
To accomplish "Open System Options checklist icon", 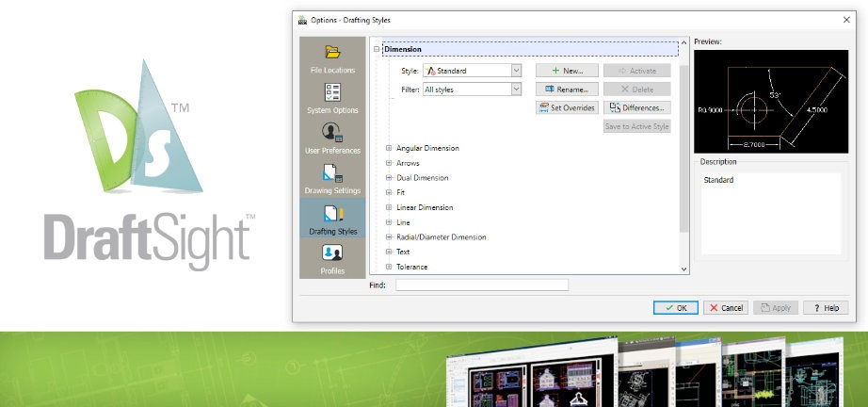I will 332,92.
